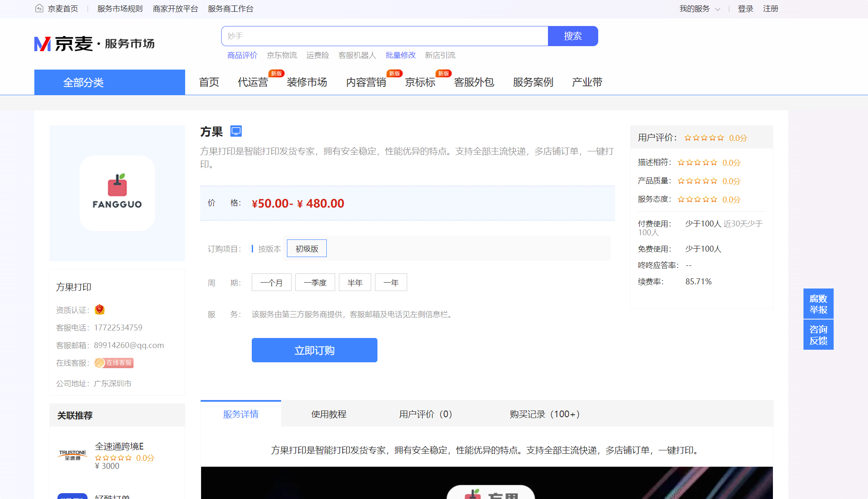Select the 一季度 period option
868x499 pixels.
(315, 283)
